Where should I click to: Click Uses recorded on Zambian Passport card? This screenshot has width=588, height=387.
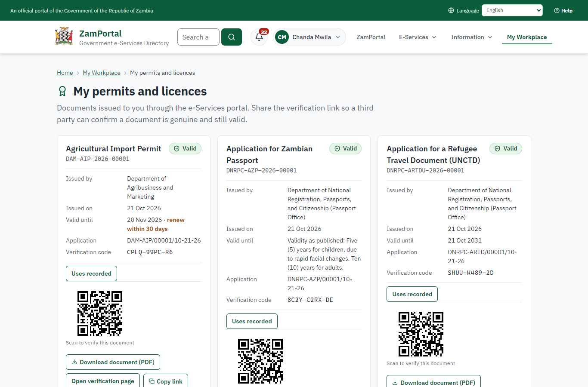(x=252, y=321)
